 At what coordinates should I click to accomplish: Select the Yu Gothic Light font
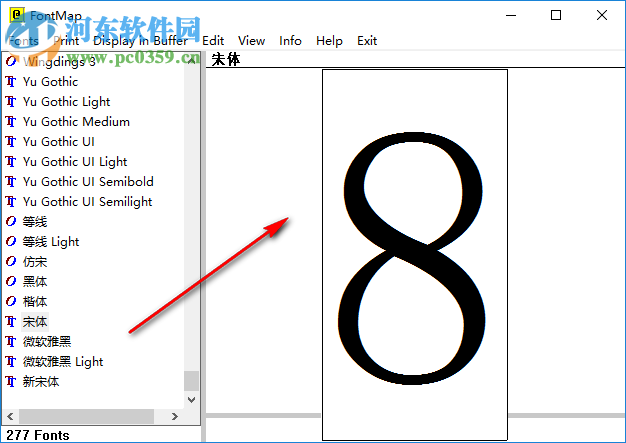[x=66, y=101]
